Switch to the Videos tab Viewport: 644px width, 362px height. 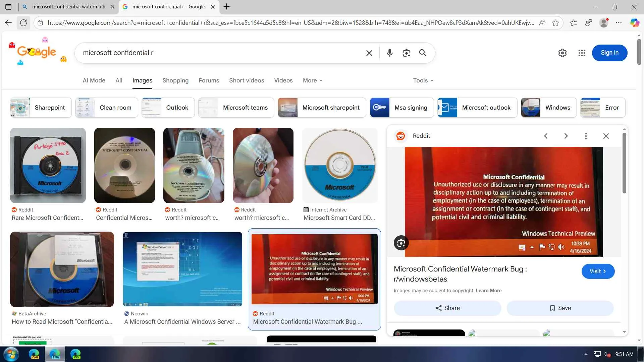283,80
